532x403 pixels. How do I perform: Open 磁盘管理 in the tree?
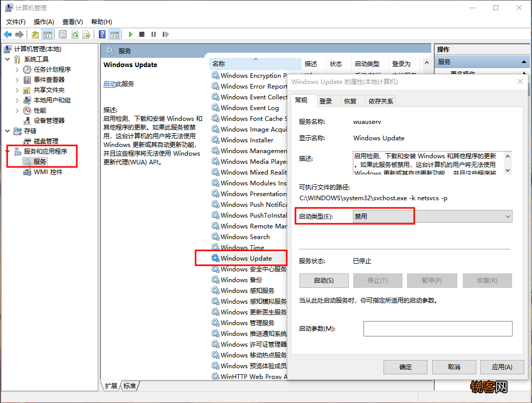[x=46, y=141]
